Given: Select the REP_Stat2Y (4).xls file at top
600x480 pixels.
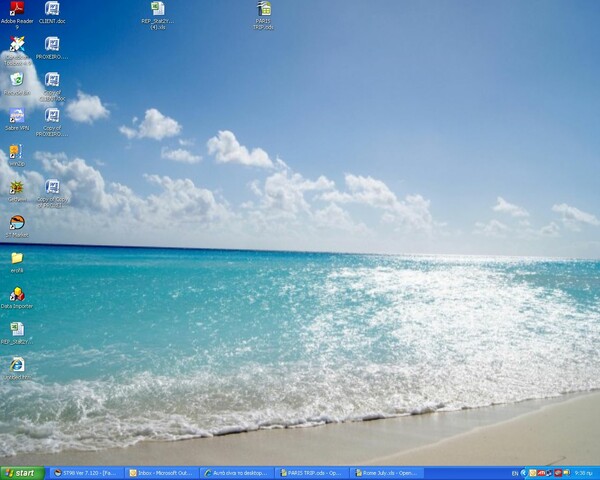Looking at the screenshot, I should coord(157,10).
